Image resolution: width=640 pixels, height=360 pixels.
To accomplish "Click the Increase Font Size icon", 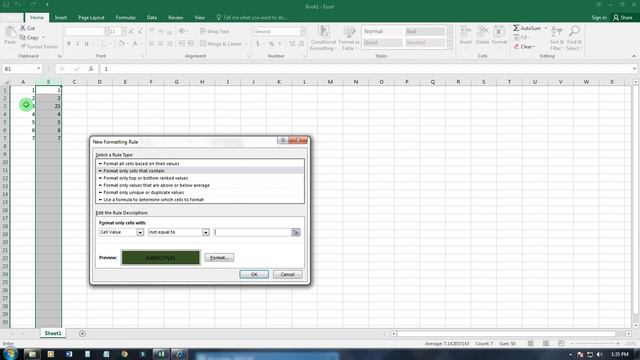I will click(131, 31).
